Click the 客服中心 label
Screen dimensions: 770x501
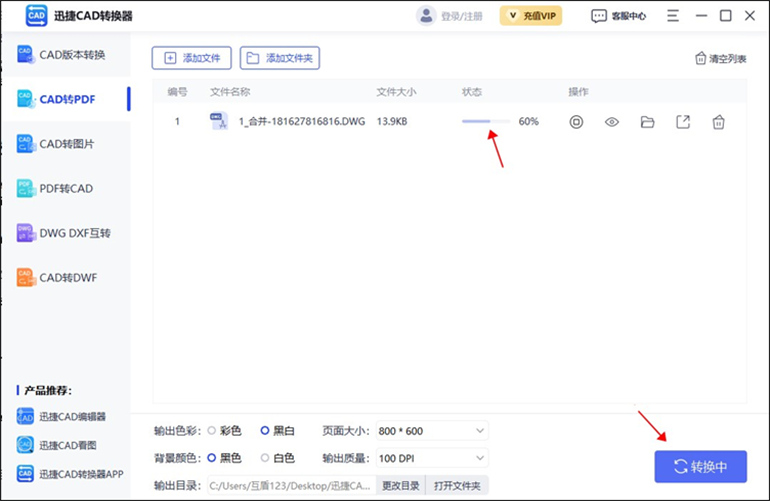pos(629,16)
